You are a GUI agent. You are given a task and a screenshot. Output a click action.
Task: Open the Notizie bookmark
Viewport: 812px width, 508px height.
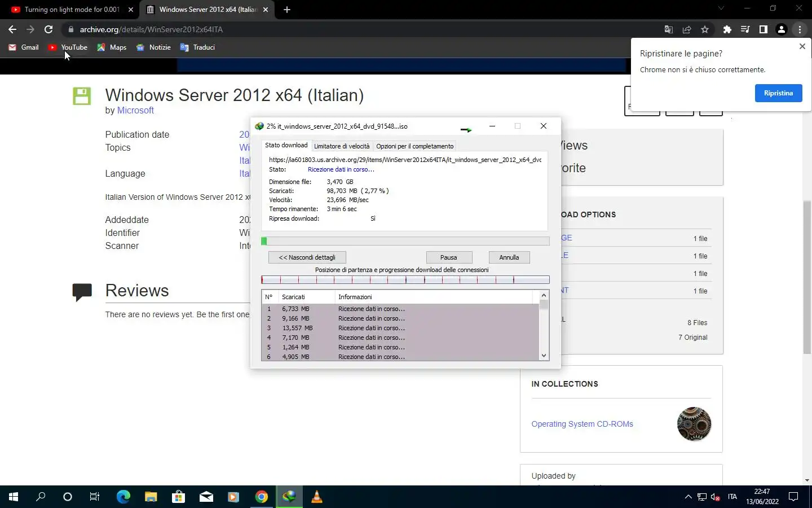153,47
